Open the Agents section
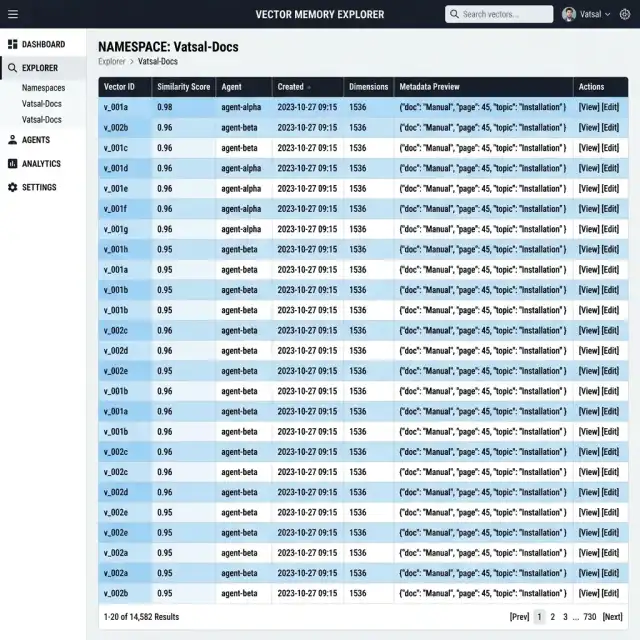Viewport: 640px width, 640px height. pos(36,140)
